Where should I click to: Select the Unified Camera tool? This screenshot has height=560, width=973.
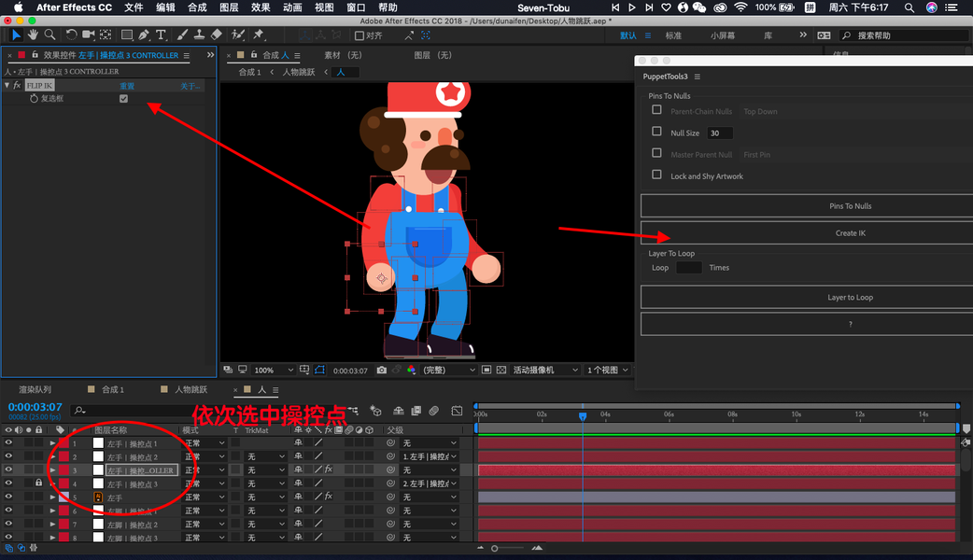89,35
